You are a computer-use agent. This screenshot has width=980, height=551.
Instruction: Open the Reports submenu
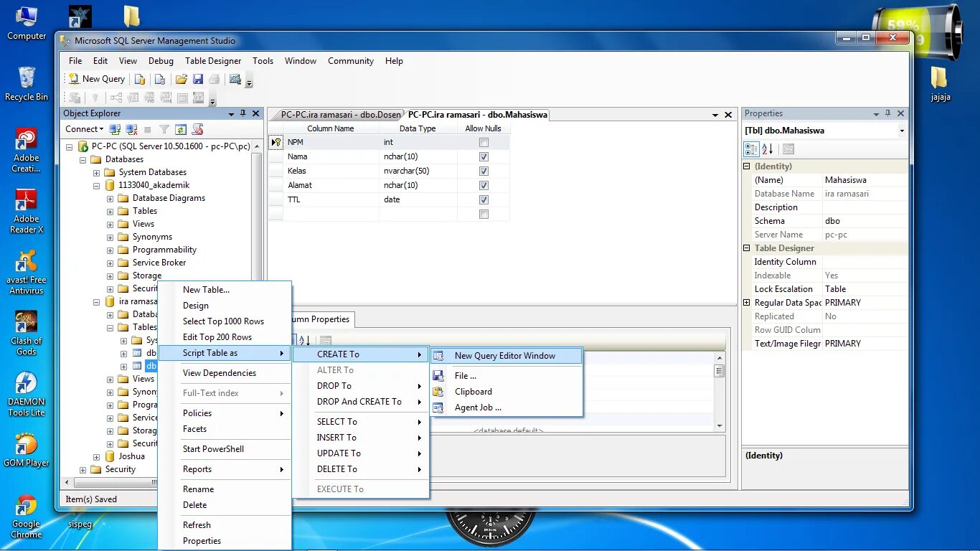[225, 469]
